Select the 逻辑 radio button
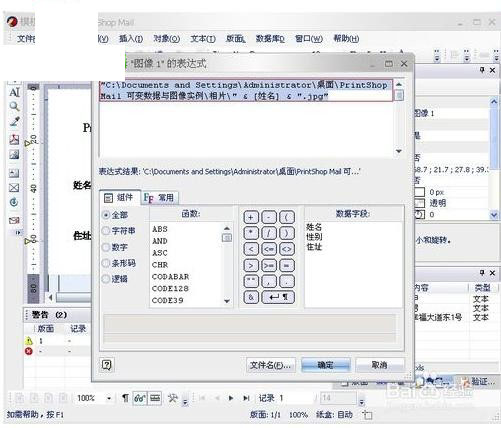 coord(106,279)
